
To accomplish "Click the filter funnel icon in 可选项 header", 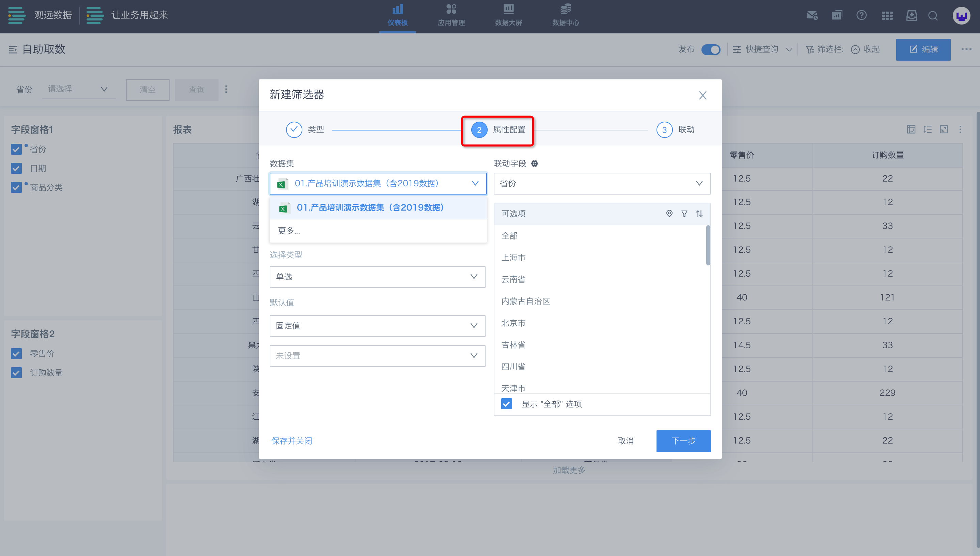I will tap(684, 214).
